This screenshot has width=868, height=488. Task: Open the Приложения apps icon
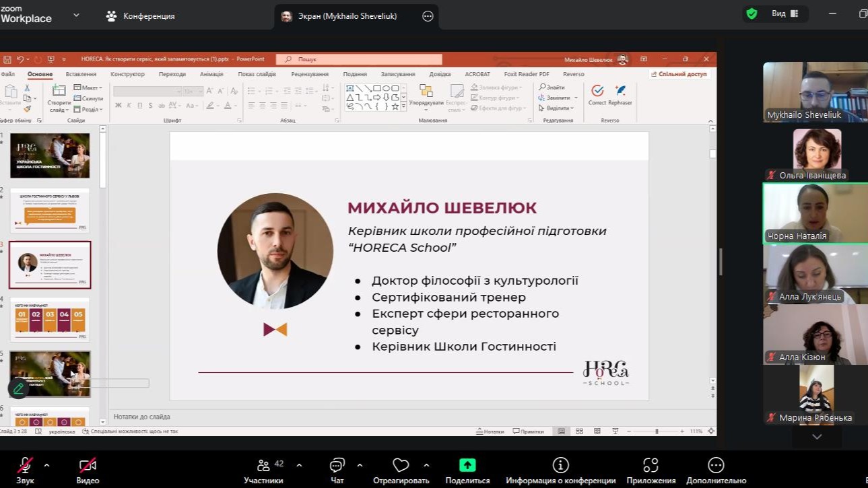pos(650,465)
